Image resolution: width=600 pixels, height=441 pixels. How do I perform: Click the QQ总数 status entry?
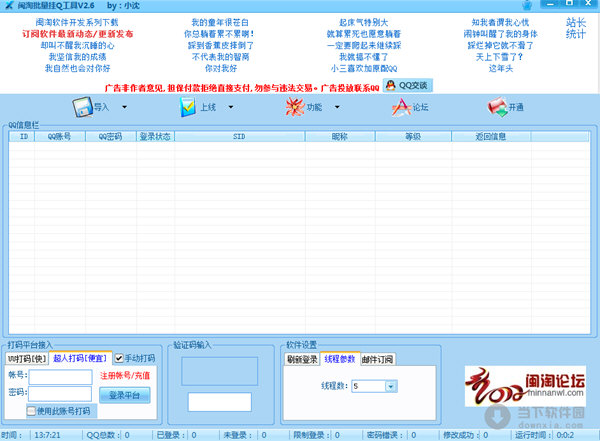pyautogui.click(x=108, y=435)
